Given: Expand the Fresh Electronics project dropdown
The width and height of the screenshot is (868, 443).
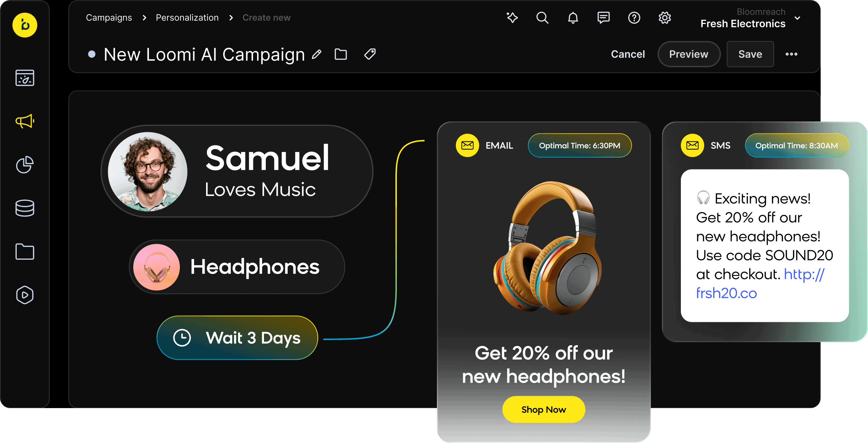Looking at the screenshot, I should click(x=797, y=18).
